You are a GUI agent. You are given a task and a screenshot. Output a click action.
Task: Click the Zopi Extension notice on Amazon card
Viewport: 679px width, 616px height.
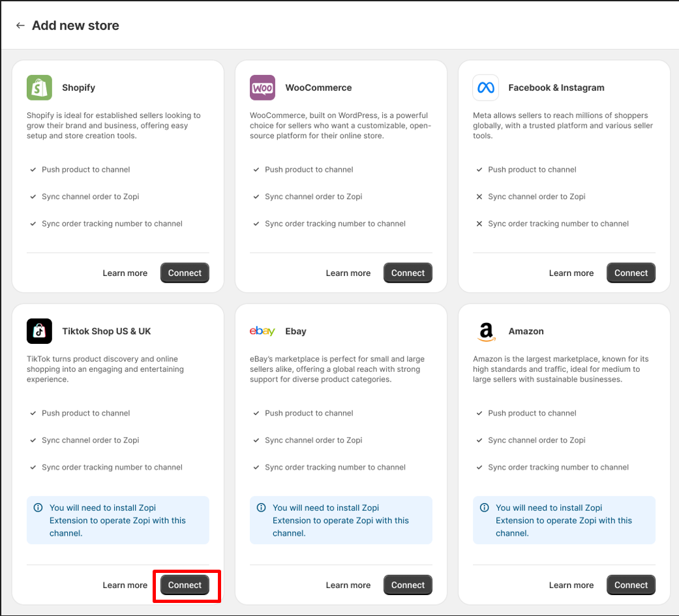(564, 520)
